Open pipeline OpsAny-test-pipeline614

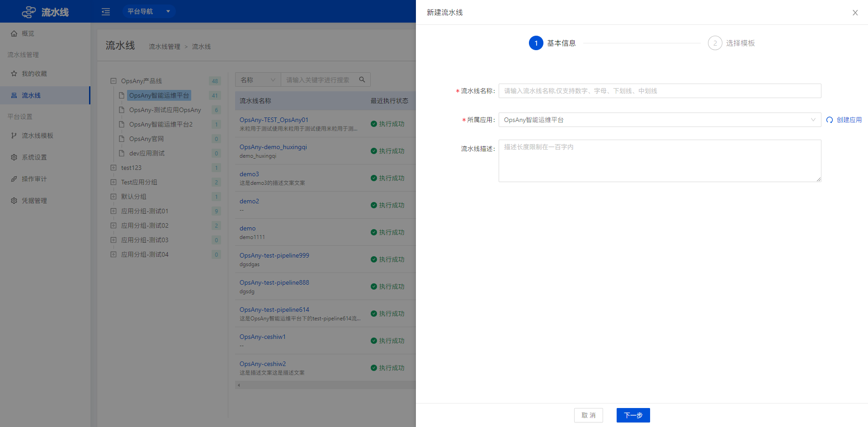click(274, 310)
